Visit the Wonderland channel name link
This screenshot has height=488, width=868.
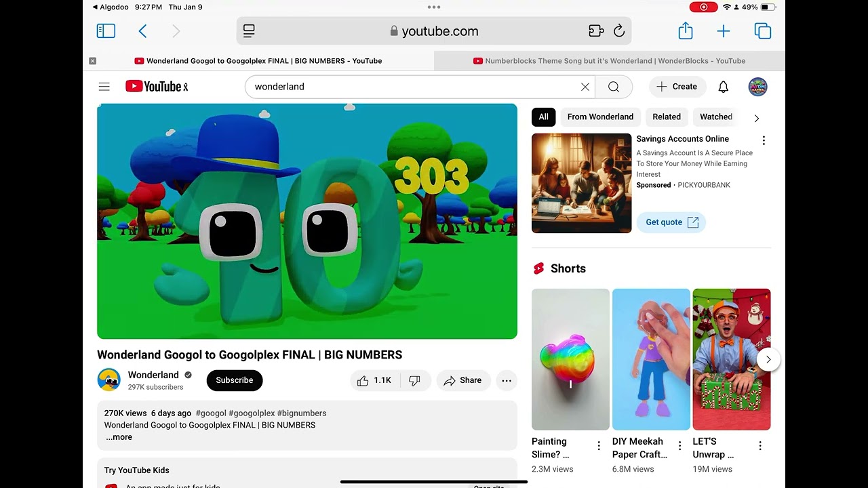pos(153,375)
